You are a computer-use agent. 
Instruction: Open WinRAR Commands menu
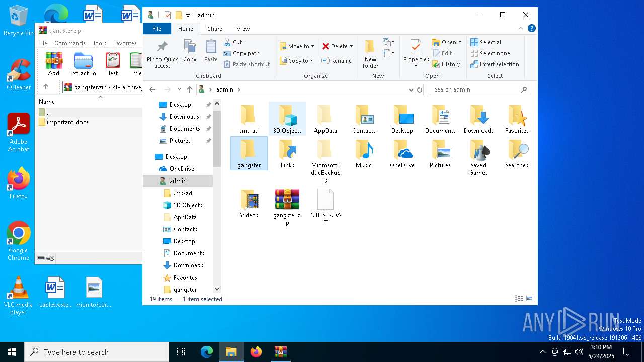click(70, 43)
